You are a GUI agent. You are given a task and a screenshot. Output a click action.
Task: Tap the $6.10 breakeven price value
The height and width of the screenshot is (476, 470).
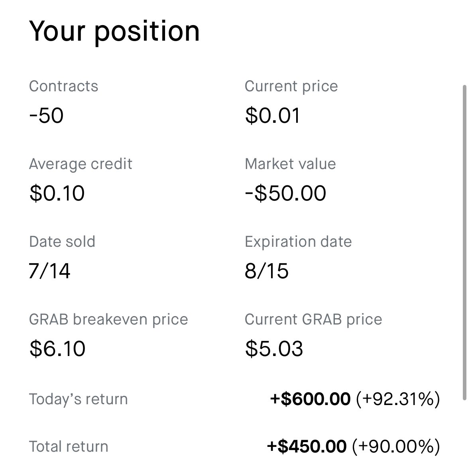(57, 348)
